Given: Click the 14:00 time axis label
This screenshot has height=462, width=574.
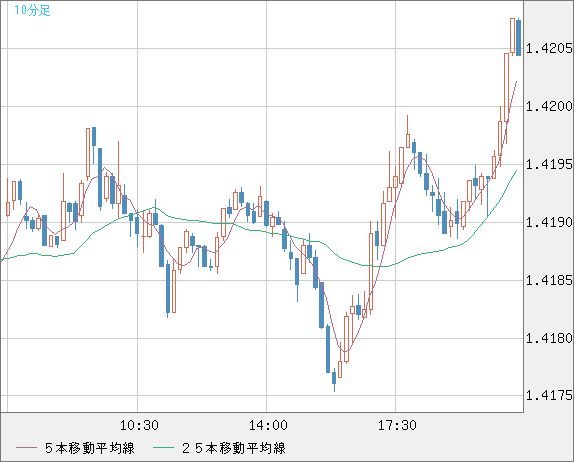Looking at the screenshot, I should click(268, 425).
